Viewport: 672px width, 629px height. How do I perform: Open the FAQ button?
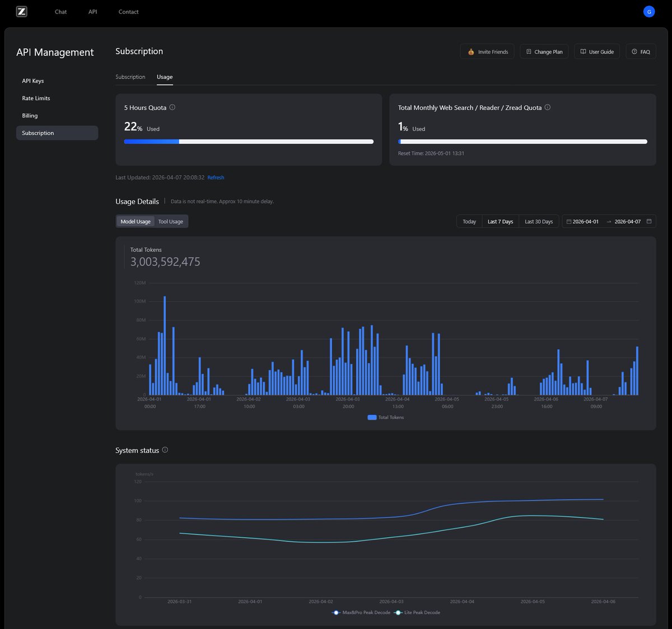[641, 51]
